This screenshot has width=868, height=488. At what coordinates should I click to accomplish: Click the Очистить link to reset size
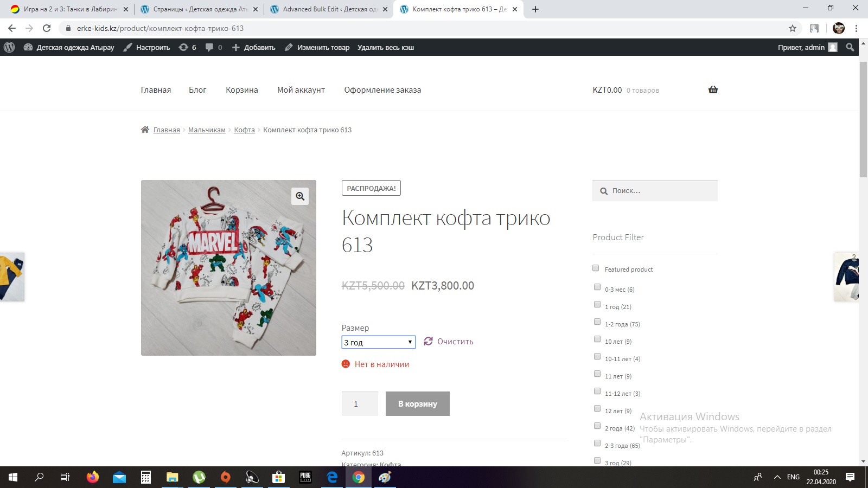pyautogui.click(x=449, y=342)
